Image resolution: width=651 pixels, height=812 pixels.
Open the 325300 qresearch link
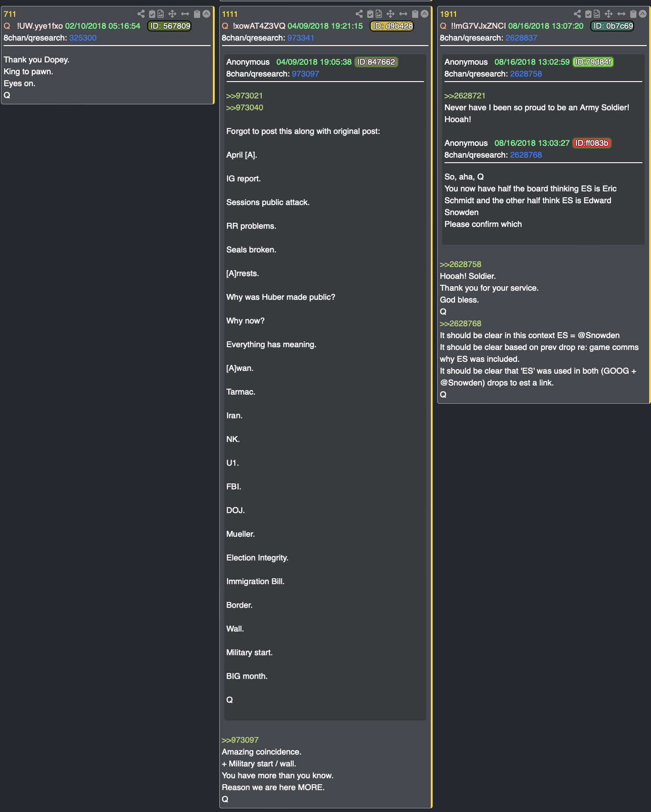(x=83, y=38)
